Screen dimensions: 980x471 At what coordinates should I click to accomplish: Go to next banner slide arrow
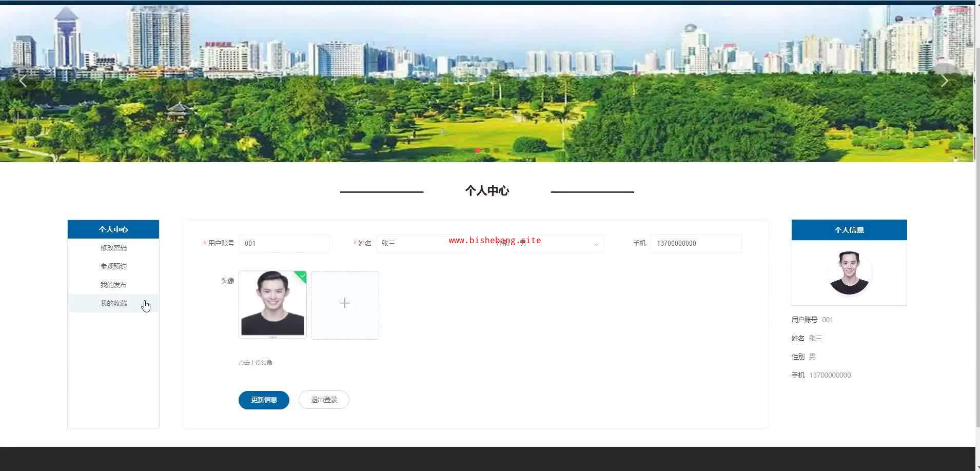(x=945, y=81)
